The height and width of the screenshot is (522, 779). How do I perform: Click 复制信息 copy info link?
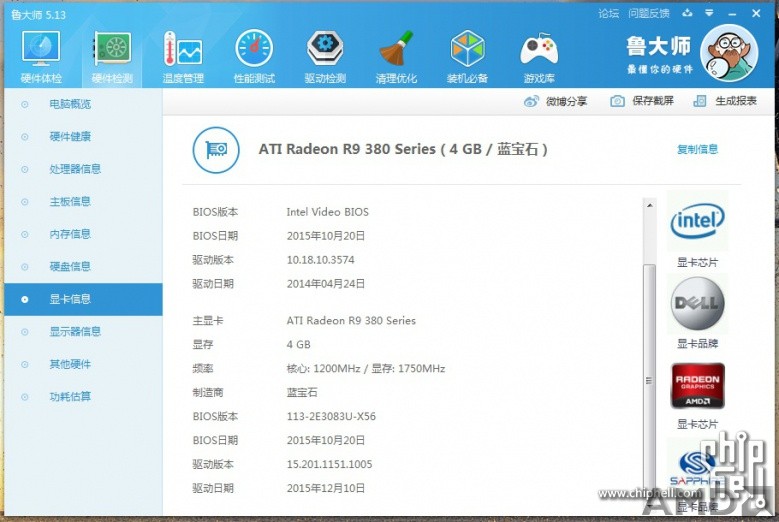(x=698, y=149)
